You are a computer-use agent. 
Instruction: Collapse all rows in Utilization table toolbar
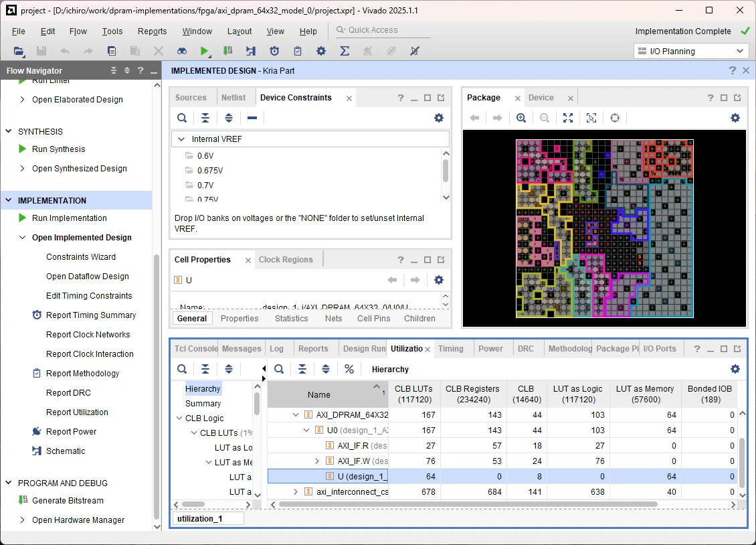click(x=302, y=369)
